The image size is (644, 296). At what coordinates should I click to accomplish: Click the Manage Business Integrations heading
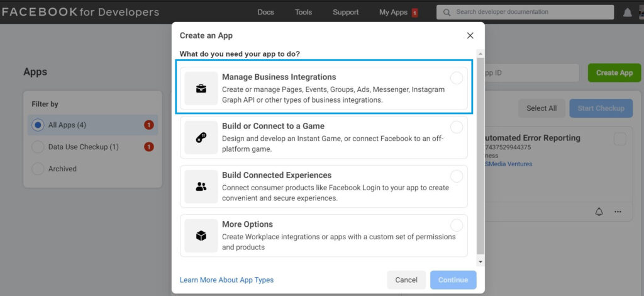click(x=279, y=77)
